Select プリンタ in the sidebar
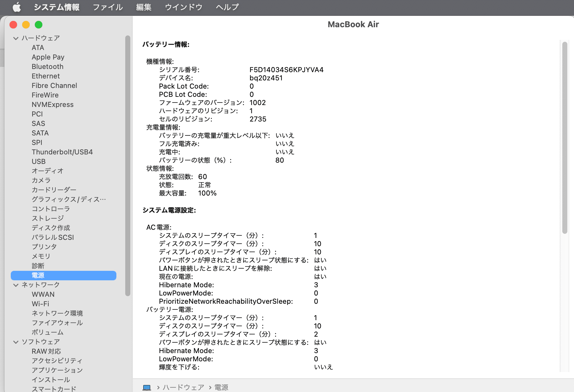574x392 pixels. [44, 247]
